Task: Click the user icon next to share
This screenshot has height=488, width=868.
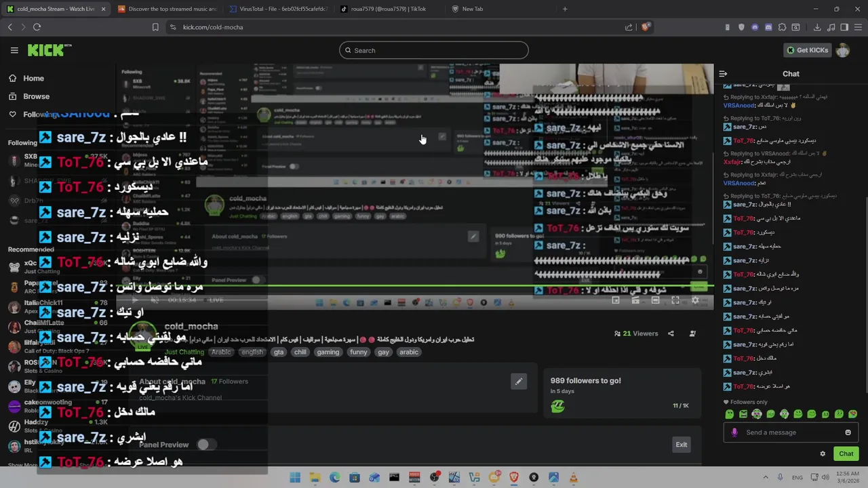Action: [x=692, y=333]
